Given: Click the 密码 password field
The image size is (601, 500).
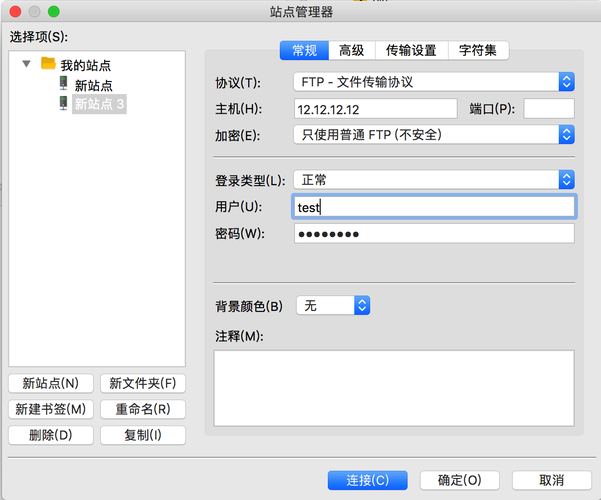Looking at the screenshot, I should pyautogui.click(x=434, y=234).
